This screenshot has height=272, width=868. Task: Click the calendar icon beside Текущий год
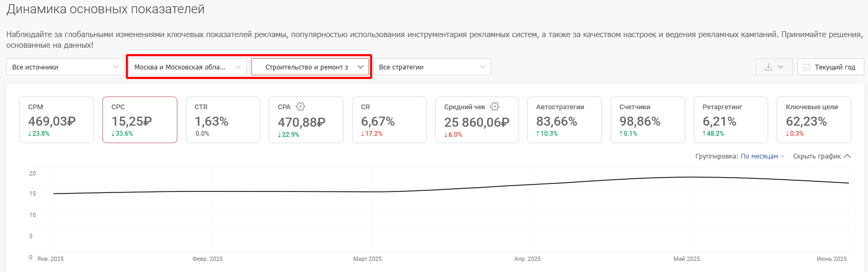807,67
